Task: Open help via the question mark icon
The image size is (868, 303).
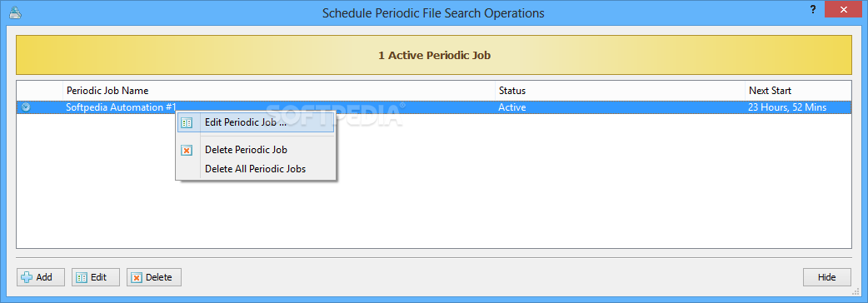Action: point(813,9)
